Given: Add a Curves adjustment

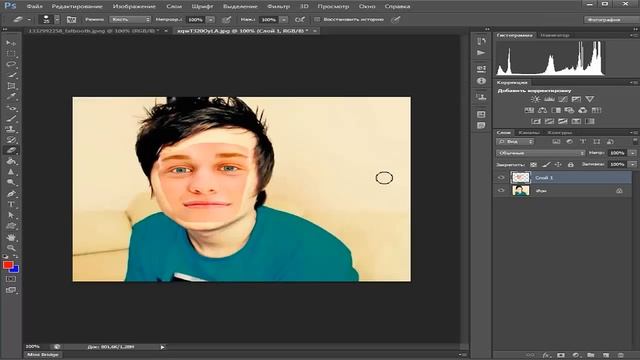Looking at the screenshot, I should pyautogui.click(x=562, y=99).
